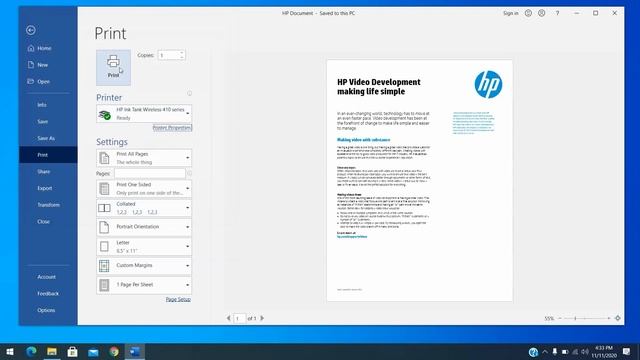Open File Explorer from the taskbar
The image size is (640, 360).
(52, 351)
